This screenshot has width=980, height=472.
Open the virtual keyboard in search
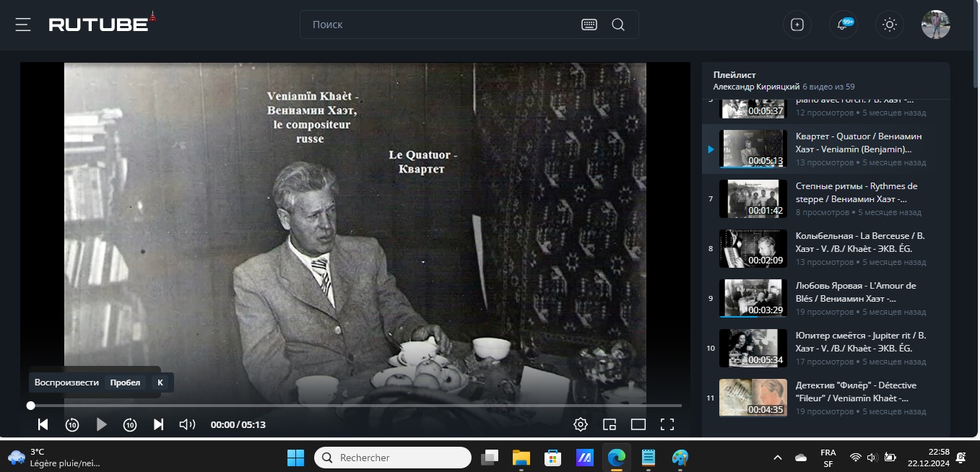pyautogui.click(x=589, y=25)
